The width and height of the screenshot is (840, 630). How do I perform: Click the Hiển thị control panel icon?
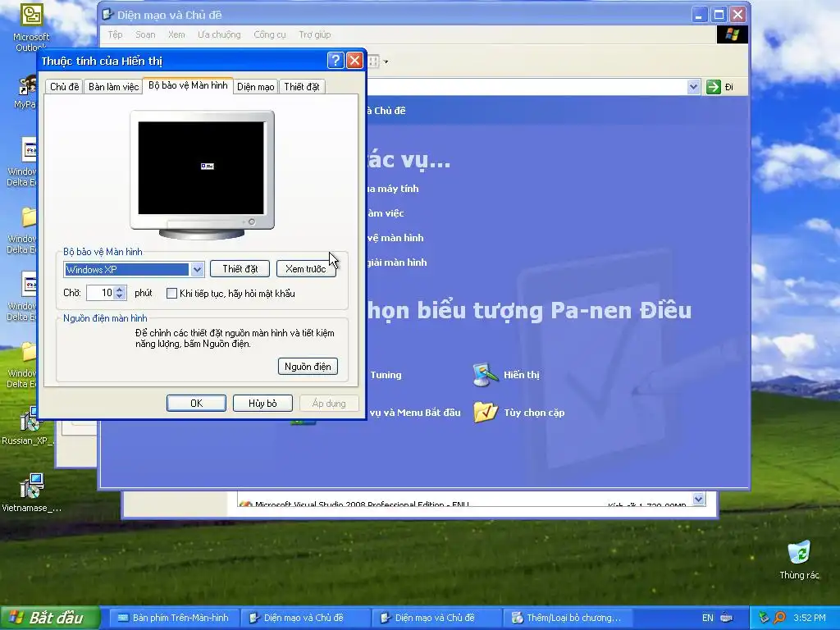[x=486, y=374]
